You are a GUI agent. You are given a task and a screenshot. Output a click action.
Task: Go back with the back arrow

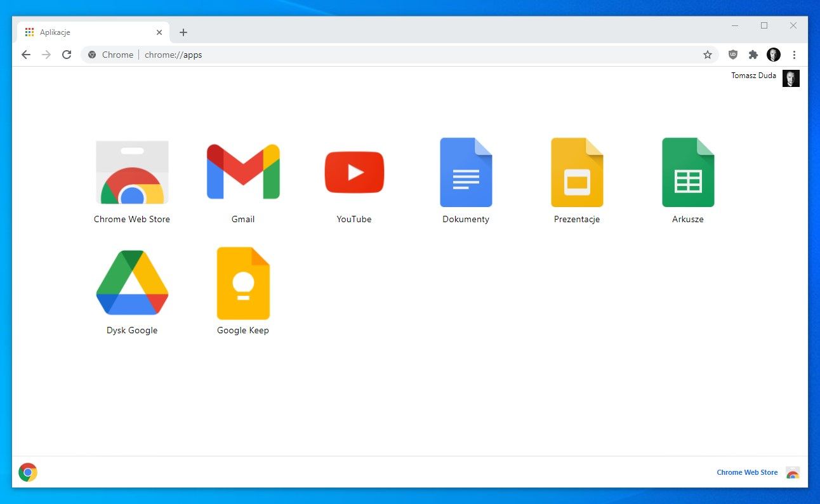[26, 55]
